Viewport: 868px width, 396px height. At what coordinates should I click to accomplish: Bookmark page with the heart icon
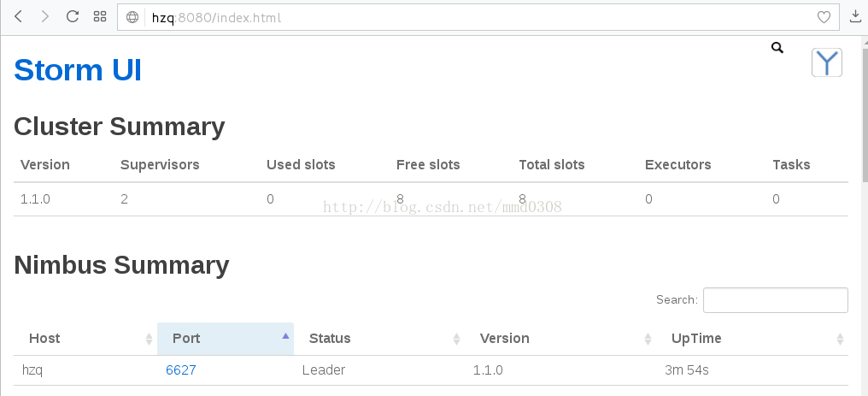click(824, 17)
